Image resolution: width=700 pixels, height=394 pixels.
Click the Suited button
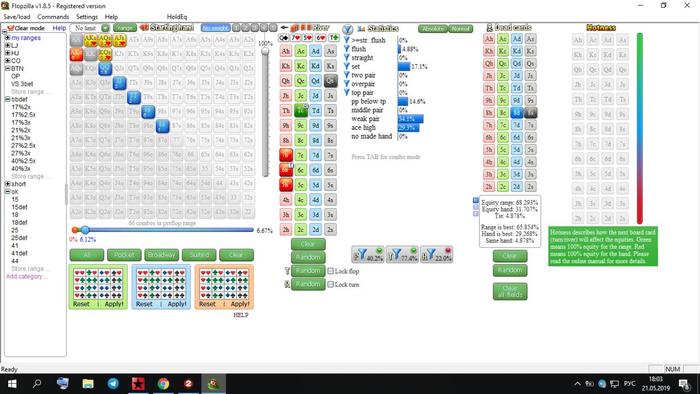(x=199, y=255)
